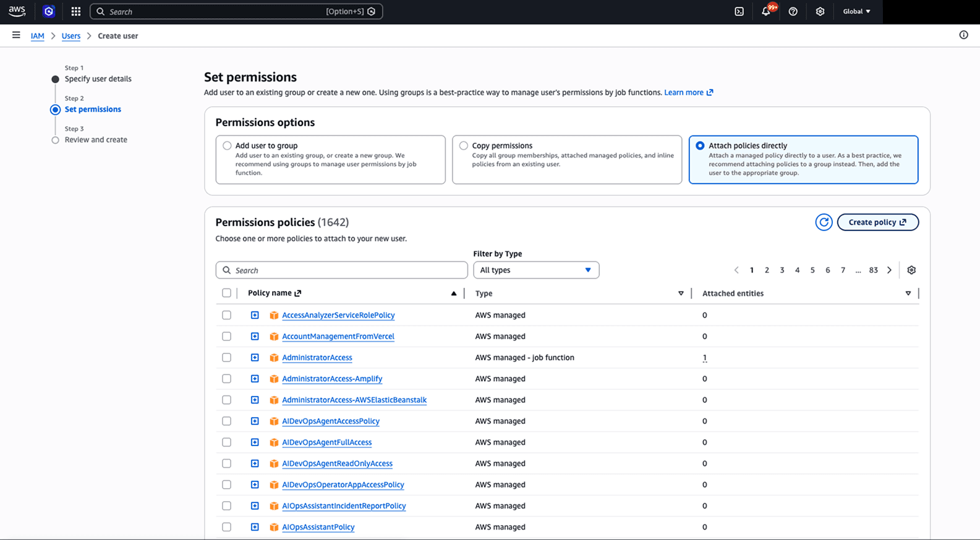Toggle the select-all policies checkbox
The image size is (980, 540).
226,293
